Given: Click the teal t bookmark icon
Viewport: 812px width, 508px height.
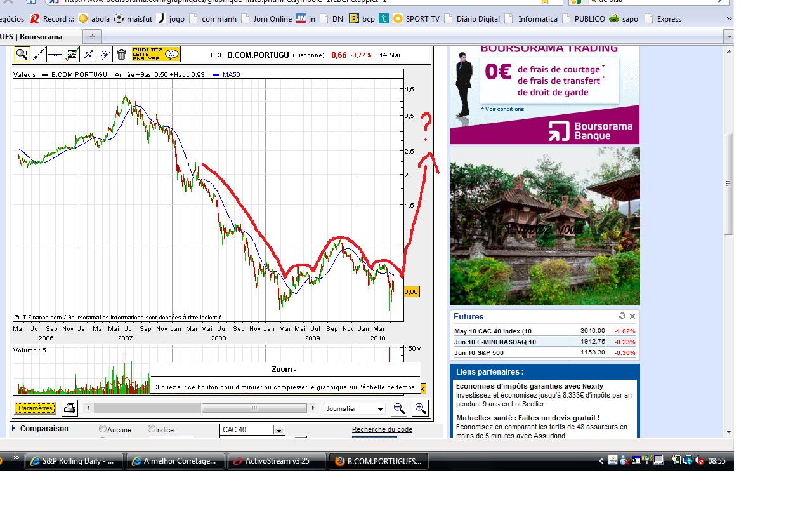Looking at the screenshot, I should 384,19.
